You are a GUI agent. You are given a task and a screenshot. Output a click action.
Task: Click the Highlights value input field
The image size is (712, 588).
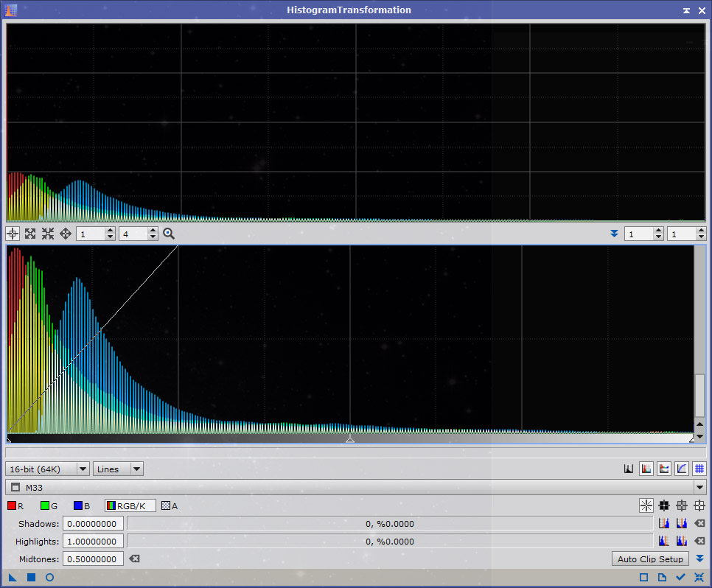click(x=93, y=542)
